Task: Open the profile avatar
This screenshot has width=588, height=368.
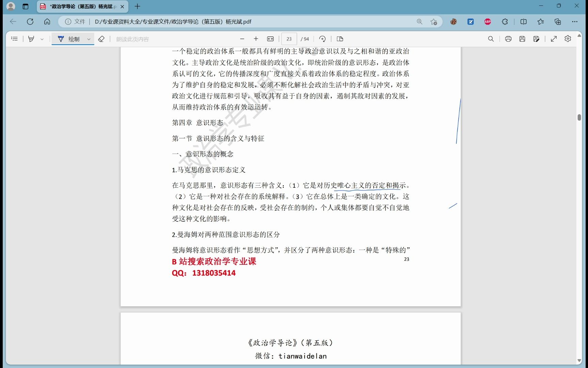Action: [x=11, y=6]
